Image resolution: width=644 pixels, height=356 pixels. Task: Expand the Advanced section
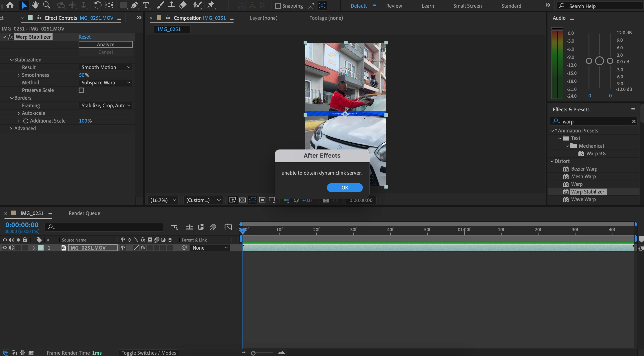coord(11,128)
